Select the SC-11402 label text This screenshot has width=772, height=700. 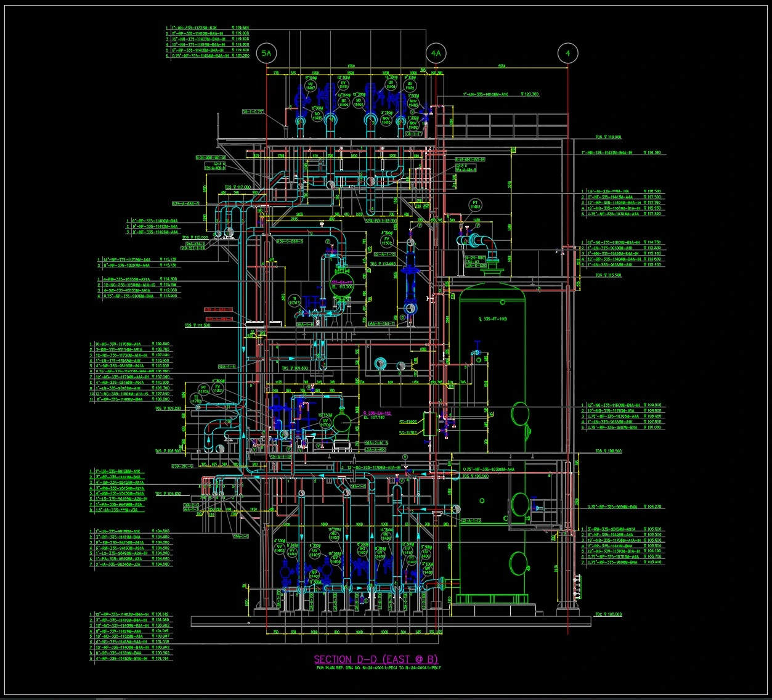pyautogui.click(x=408, y=422)
